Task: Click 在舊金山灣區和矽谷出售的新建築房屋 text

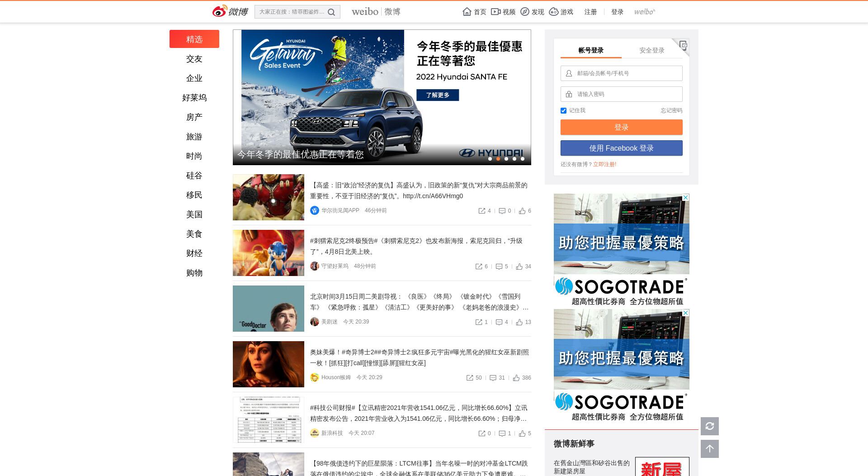Action: pos(591,467)
